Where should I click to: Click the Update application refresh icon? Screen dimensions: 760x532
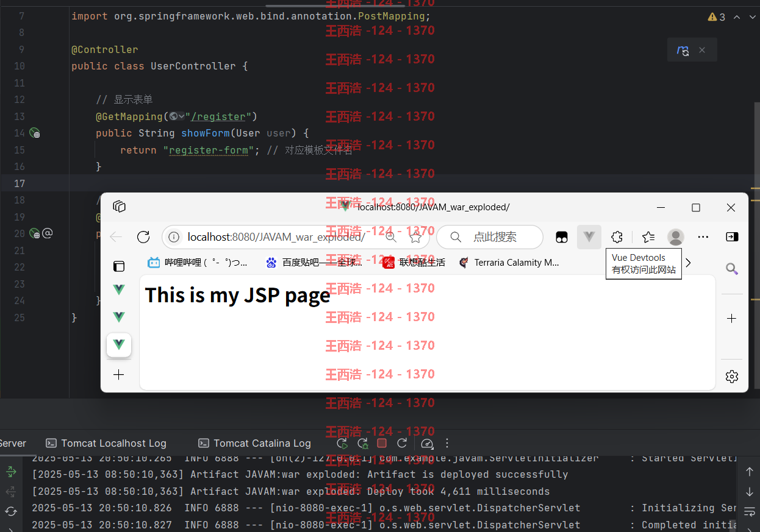[401, 444]
